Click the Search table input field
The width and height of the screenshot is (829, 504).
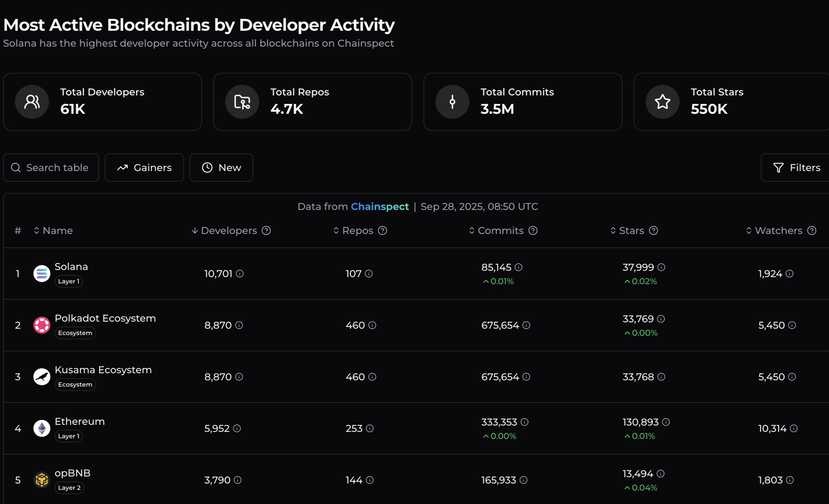click(57, 168)
